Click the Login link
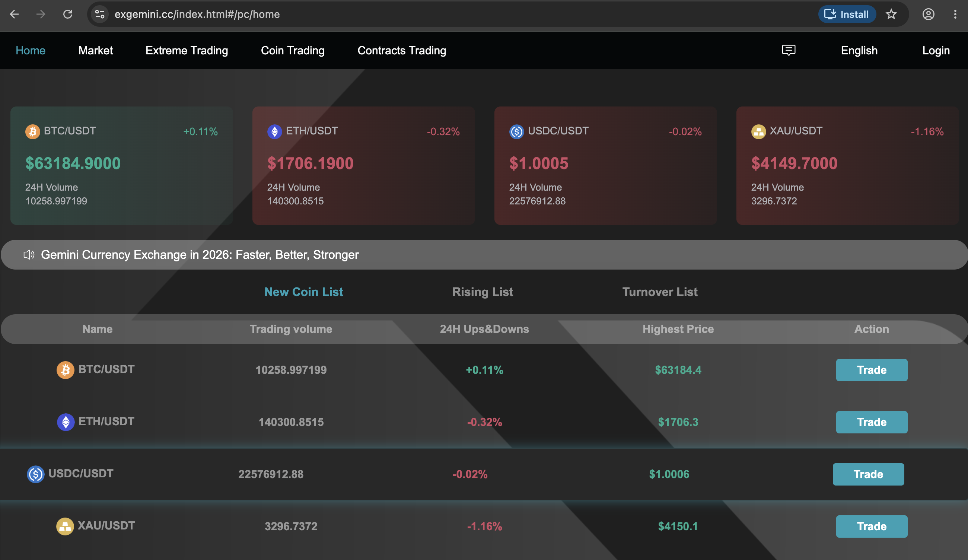This screenshot has width=968, height=560. coord(936,50)
